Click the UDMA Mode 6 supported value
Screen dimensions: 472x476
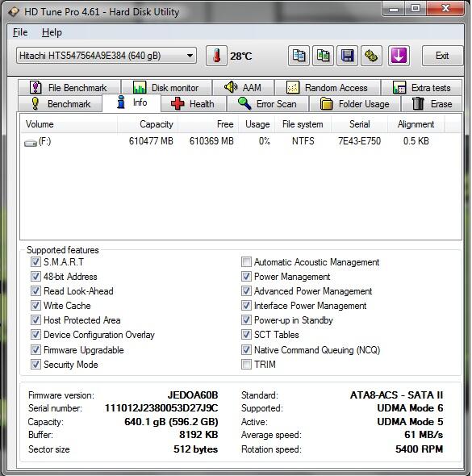[410, 408]
